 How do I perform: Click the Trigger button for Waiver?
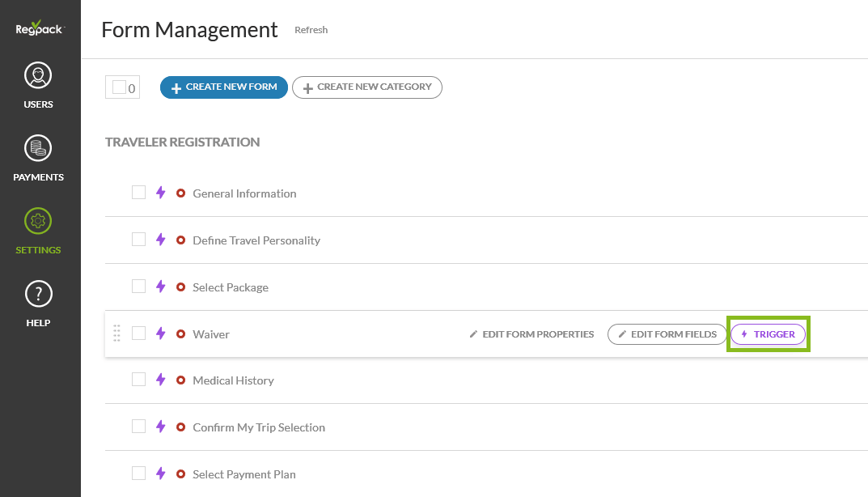(x=768, y=334)
